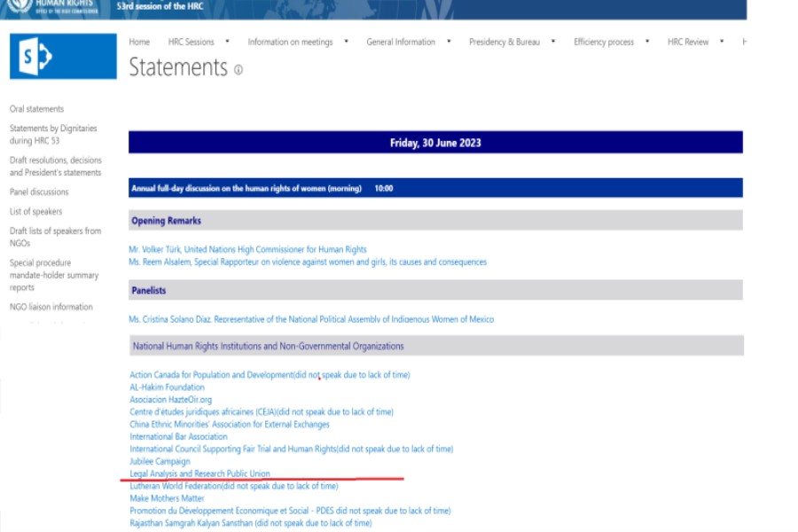Open the HRC Sessions menu

point(191,42)
